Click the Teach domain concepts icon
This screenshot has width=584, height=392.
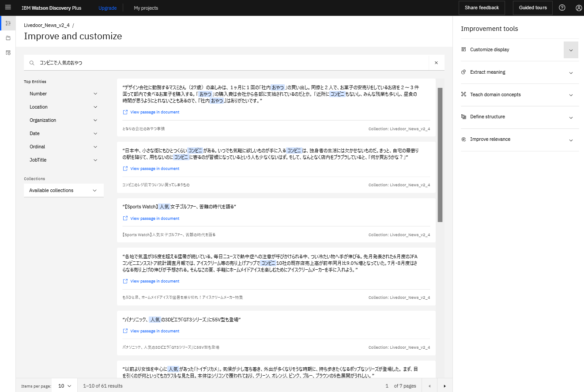point(463,94)
